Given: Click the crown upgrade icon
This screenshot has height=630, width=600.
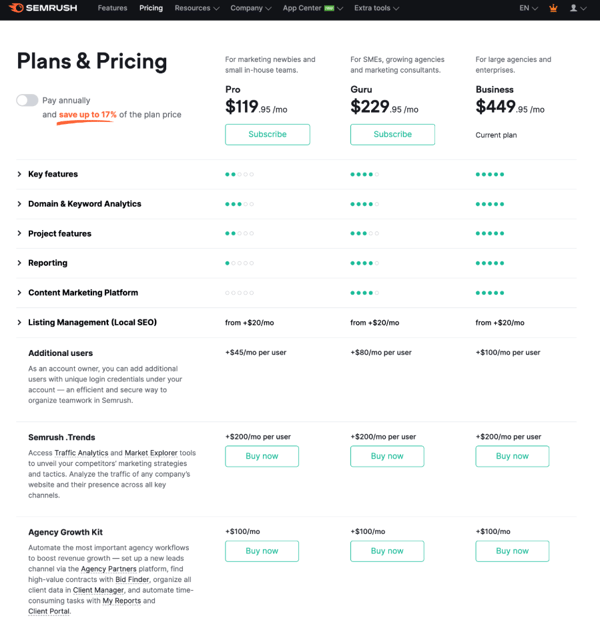Looking at the screenshot, I should [553, 8].
